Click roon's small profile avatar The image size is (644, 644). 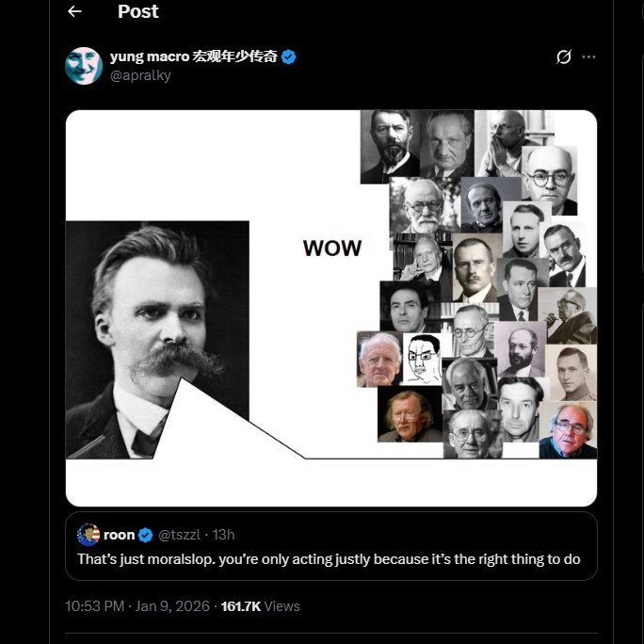click(x=89, y=535)
